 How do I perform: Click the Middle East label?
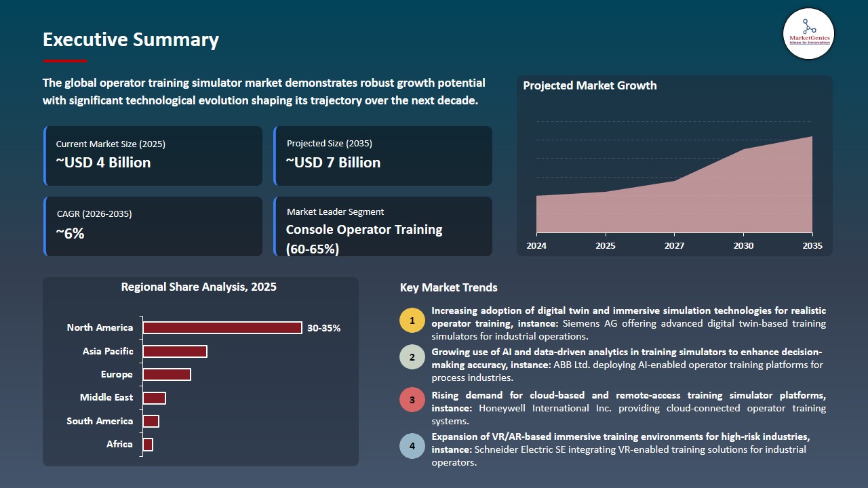click(x=106, y=398)
